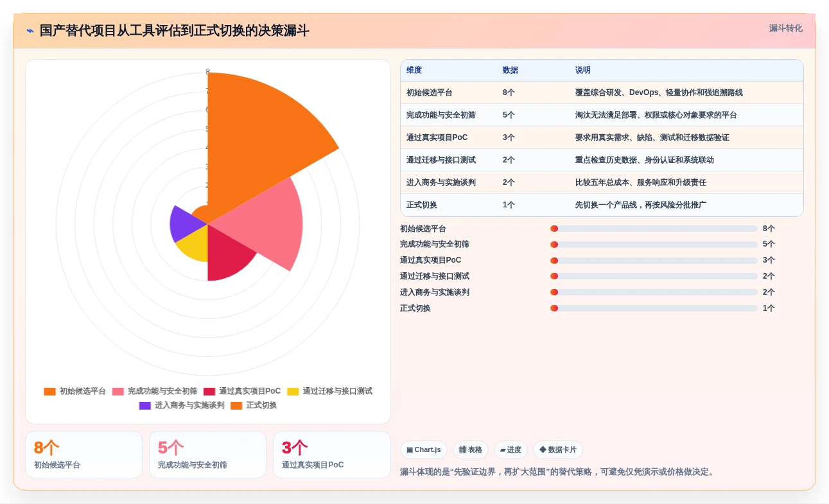
Task: Click 5个 value in table second row
Action: 509,115
